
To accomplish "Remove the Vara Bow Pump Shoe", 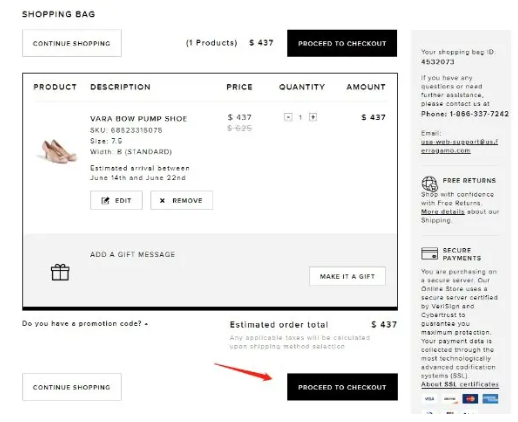I will coord(181,200).
